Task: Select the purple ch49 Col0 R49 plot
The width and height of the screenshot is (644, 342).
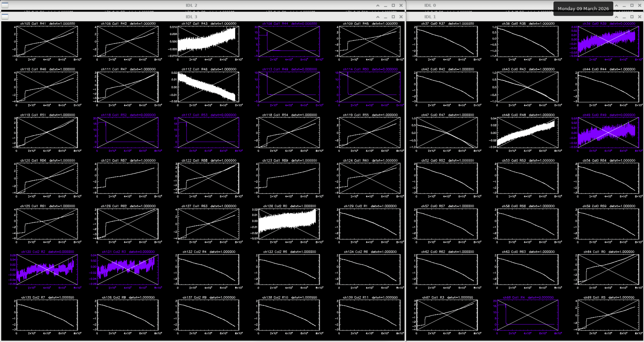Action: (609, 132)
